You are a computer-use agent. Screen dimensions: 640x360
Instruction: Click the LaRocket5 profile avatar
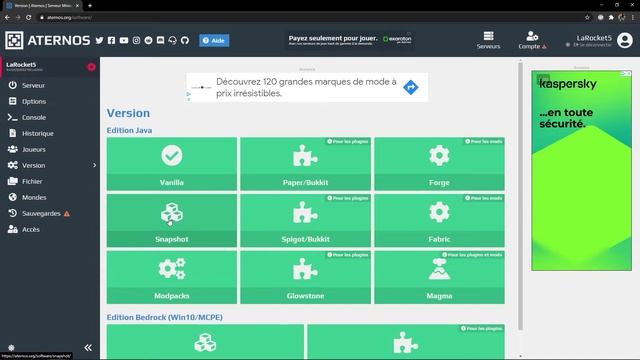point(624,40)
